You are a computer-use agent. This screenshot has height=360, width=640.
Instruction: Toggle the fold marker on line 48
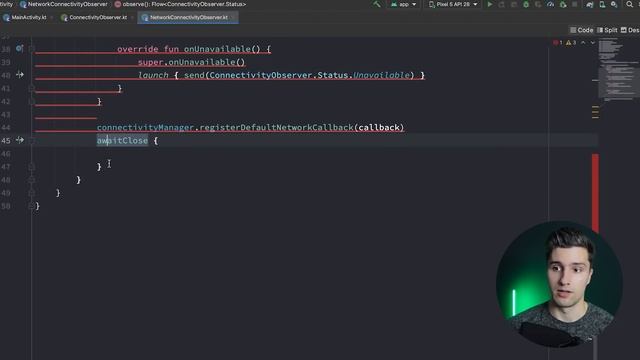[31, 180]
